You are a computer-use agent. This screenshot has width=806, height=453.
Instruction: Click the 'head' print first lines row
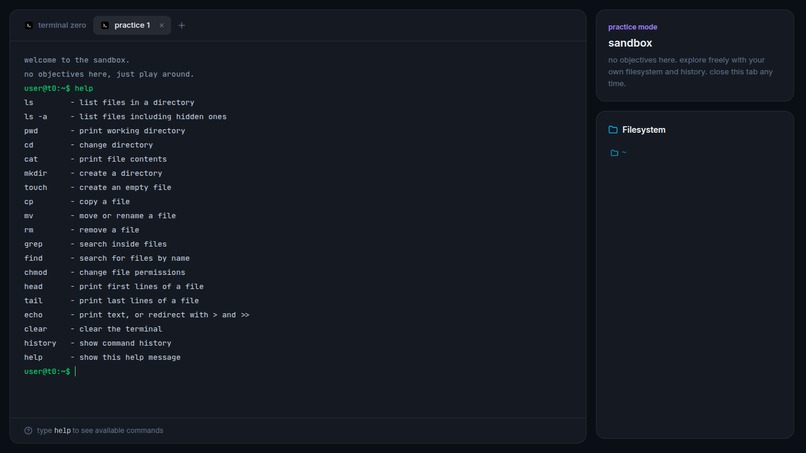[114, 286]
